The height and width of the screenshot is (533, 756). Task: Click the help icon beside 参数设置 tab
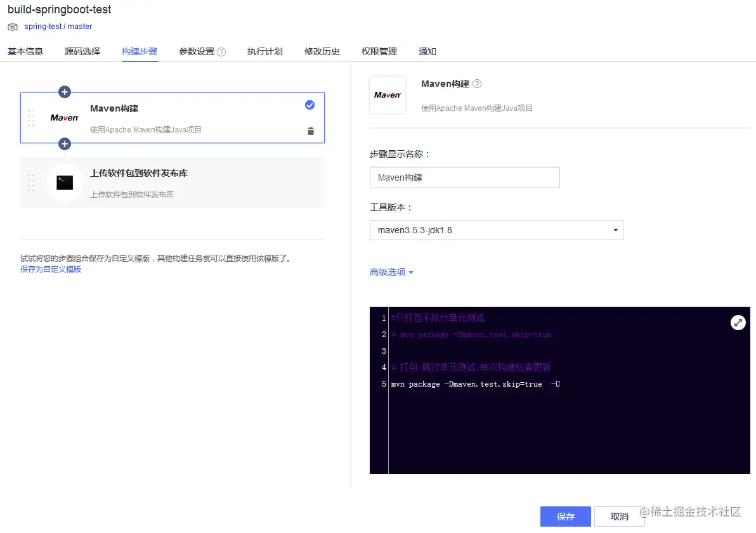tap(221, 51)
